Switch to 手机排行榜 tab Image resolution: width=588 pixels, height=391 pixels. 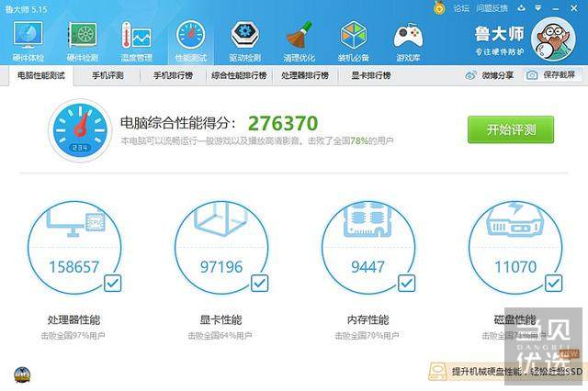point(174,75)
